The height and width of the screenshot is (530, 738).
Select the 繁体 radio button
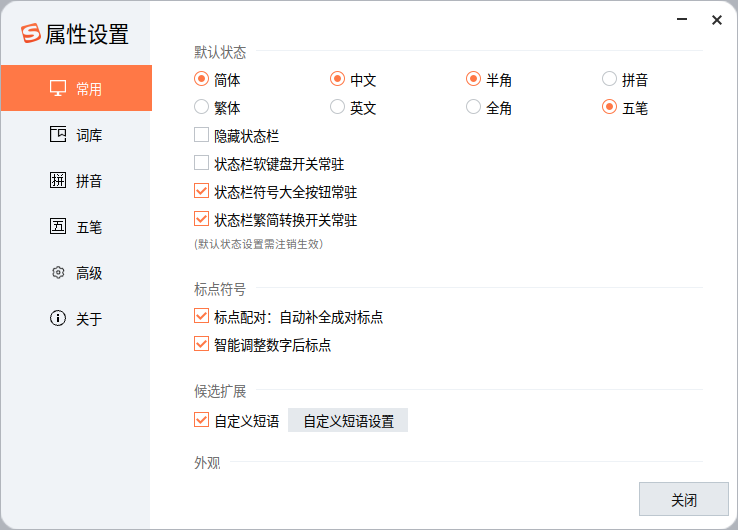(x=201, y=107)
